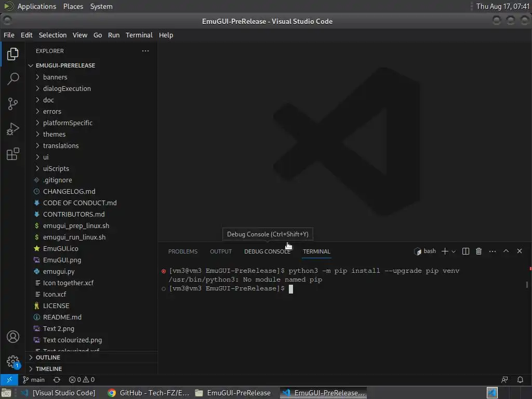Expand the uiScripts folder
The width and height of the screenshot is (532, 399).
tap(91, 169)
